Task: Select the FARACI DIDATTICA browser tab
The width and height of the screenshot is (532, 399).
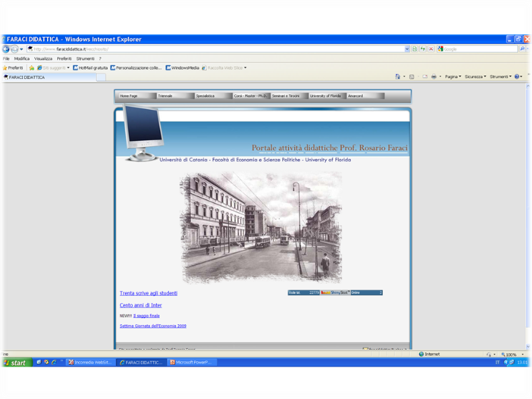Action: (x=49, y=78)
